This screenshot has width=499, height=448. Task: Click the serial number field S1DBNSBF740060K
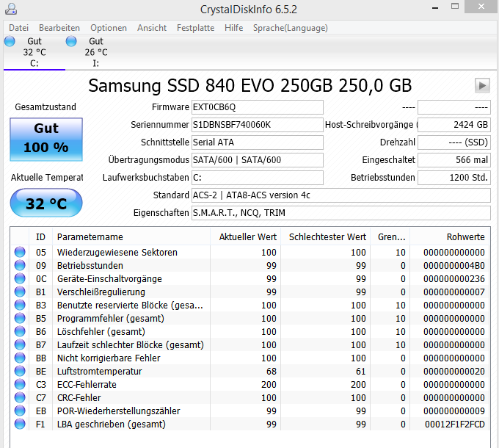tap(258, 125)
